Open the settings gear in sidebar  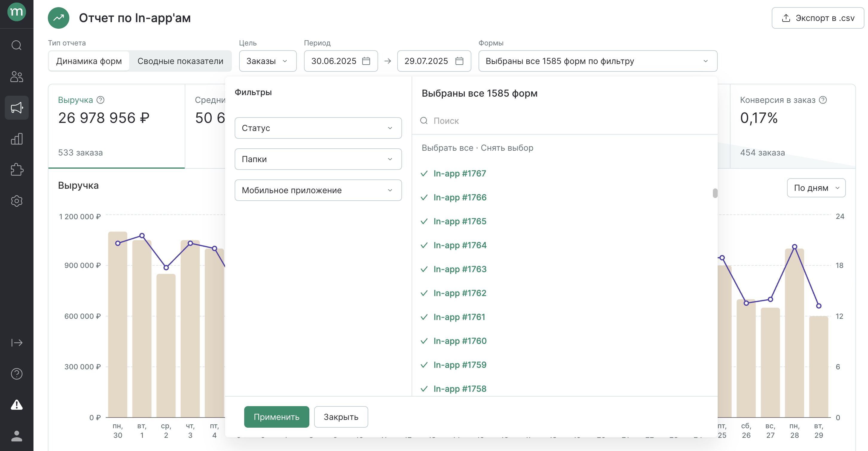[16, 201]
